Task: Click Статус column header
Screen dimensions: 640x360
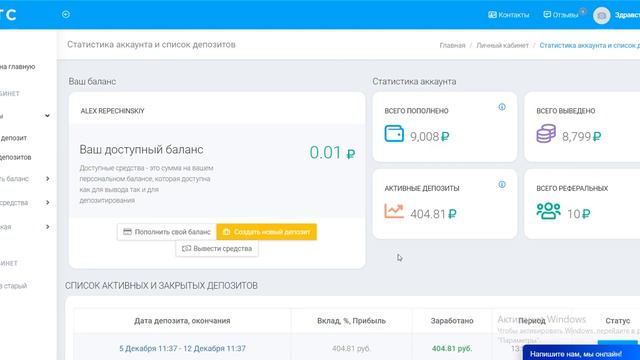Action: [618, 321]
